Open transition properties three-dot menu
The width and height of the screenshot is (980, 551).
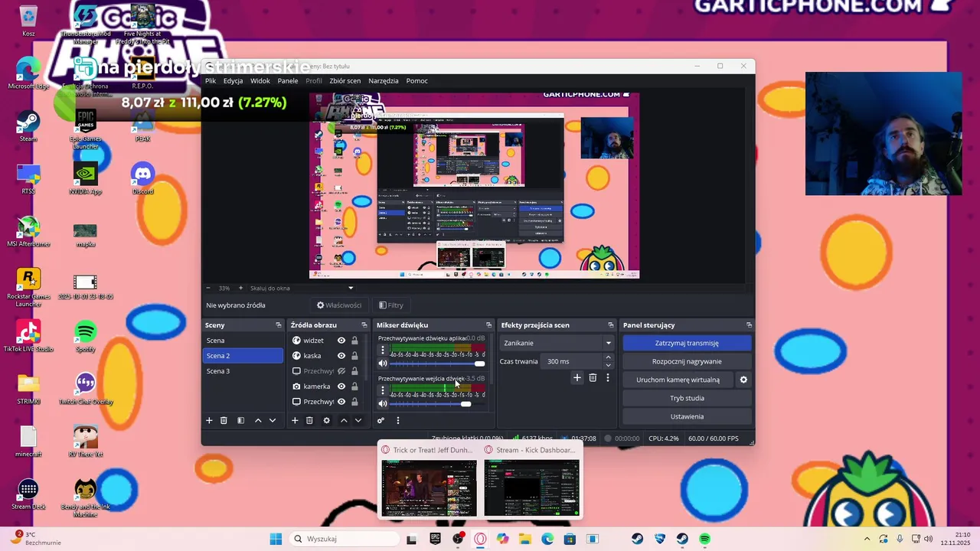(x=608, y=377)
